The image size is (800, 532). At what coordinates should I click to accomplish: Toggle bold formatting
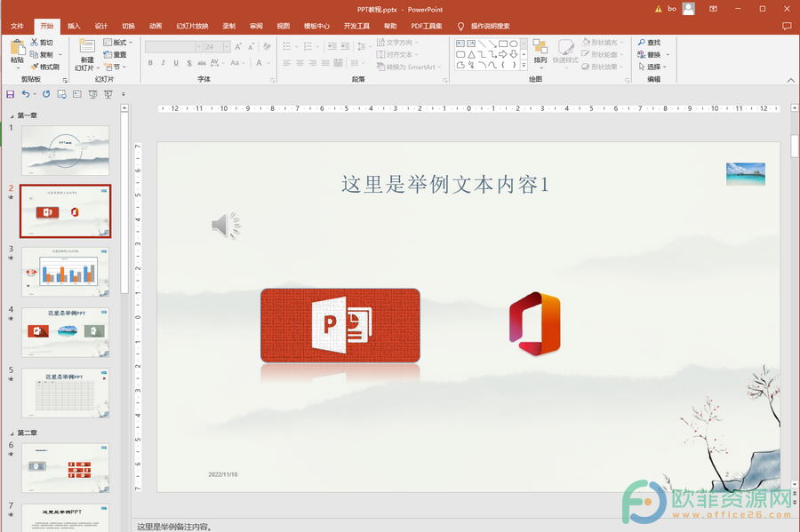pyautogui.click(x=150, y=63)
